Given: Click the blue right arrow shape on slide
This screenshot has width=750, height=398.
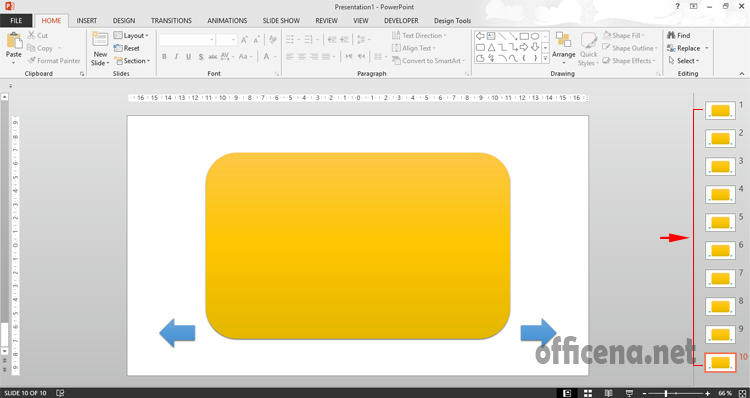Looking at the screenshot, I should click(x=538, y=332).
